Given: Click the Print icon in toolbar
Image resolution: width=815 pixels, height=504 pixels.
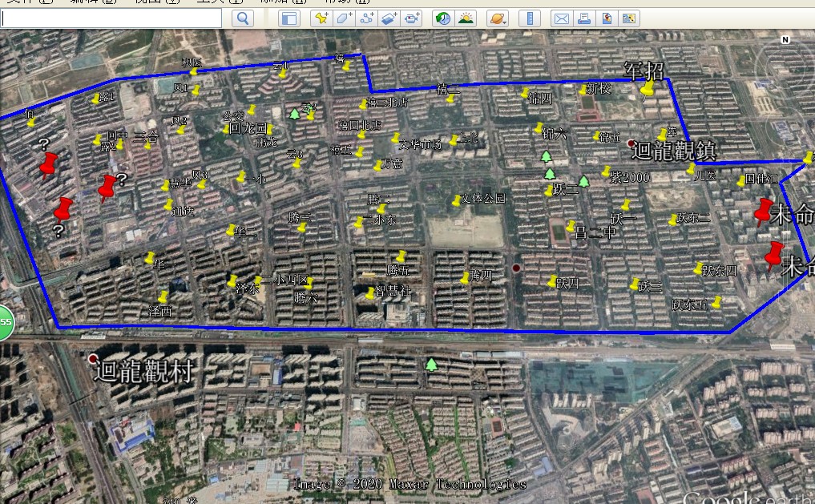Looking at the screenshot, I should point(584,18).
